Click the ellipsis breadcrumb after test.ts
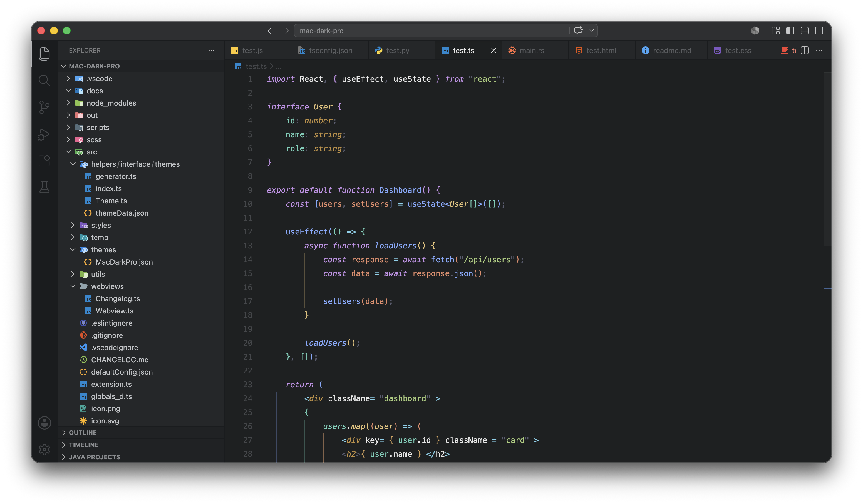The width and height of the screenshot is (863, 504). [278, 66]
